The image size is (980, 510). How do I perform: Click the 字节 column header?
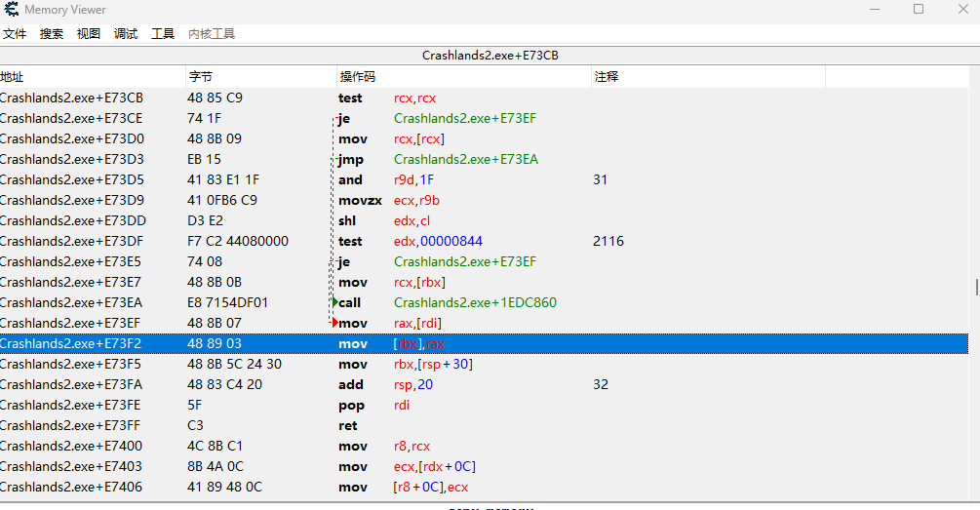261,77
